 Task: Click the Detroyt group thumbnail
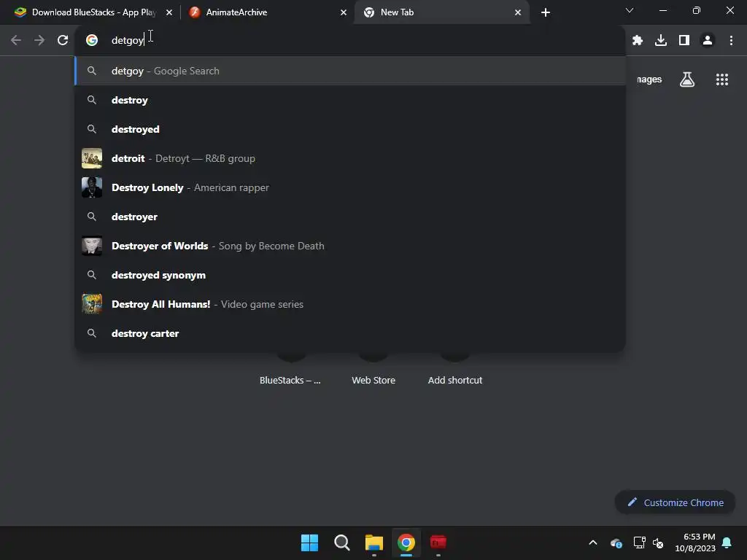(x=92, y=158)
